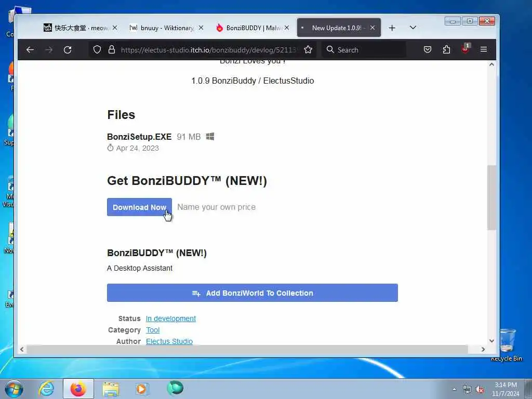Open Windows Explorer from taskbar
Screen dimensions: 532x399
click(x=111, y=389)
